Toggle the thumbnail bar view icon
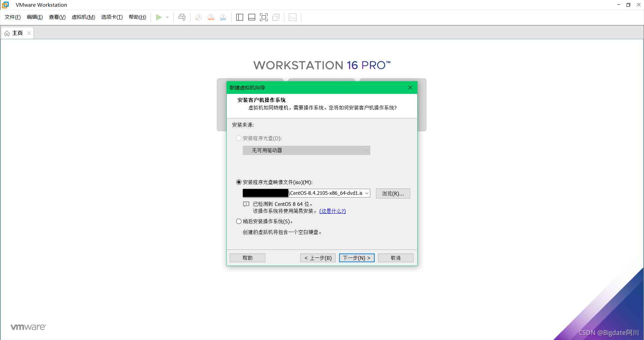644x340 pixels. pos(252,17)
